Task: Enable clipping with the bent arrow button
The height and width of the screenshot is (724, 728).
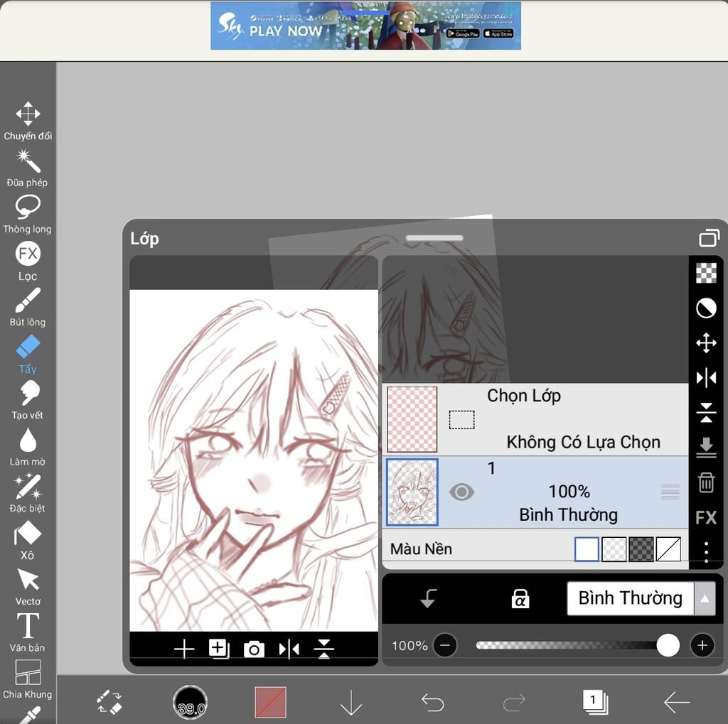Action: pos(428,599)
